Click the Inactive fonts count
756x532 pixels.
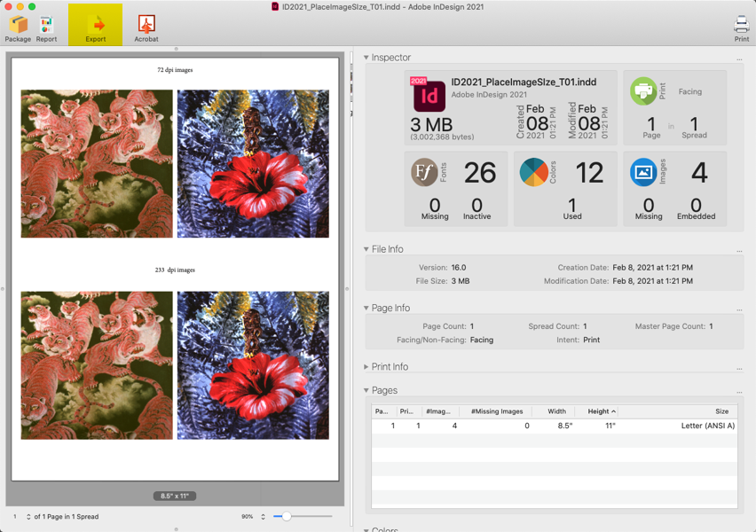pyautogui.click(x=476, y=206)
